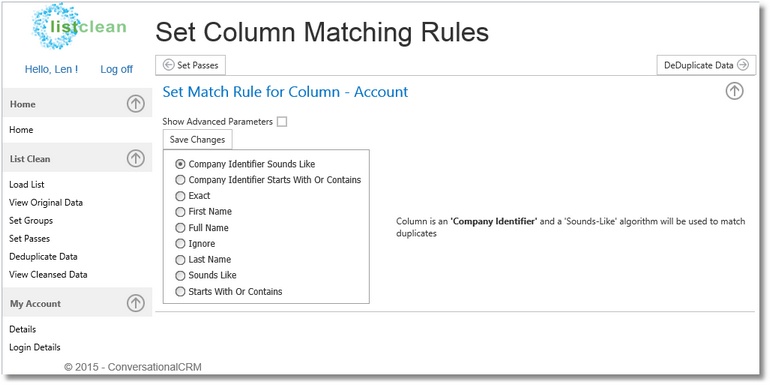Collapse the My Account section arrow
Viewport: 770px width, 385px height.
pos(136,303)
